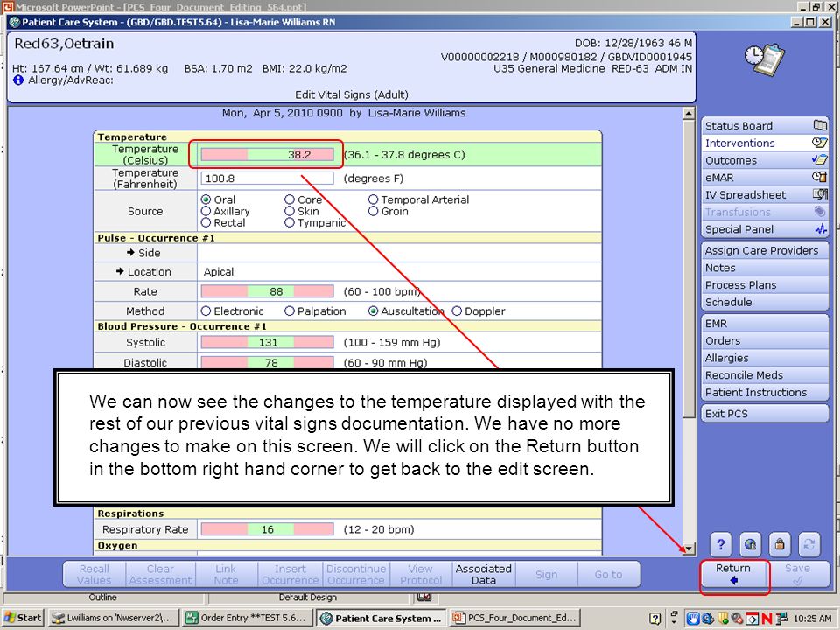
Task: Open the EMR sidebar item
Action: (x=765, y=323)
